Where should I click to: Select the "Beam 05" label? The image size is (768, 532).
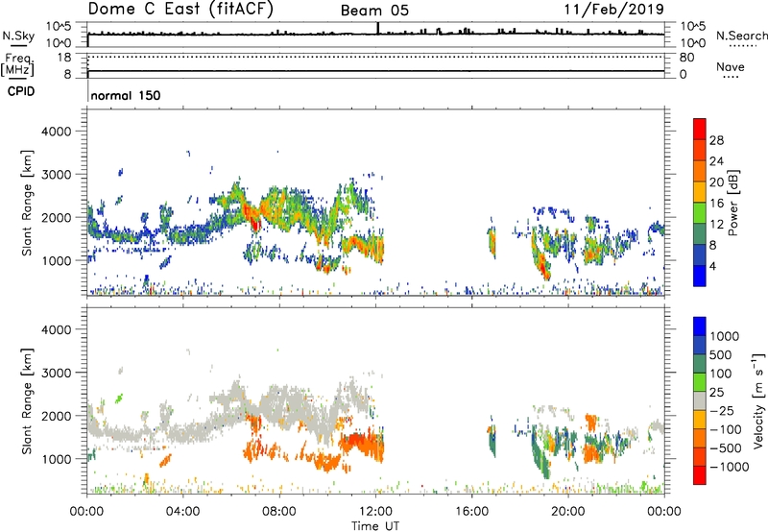tap(374, 11)
